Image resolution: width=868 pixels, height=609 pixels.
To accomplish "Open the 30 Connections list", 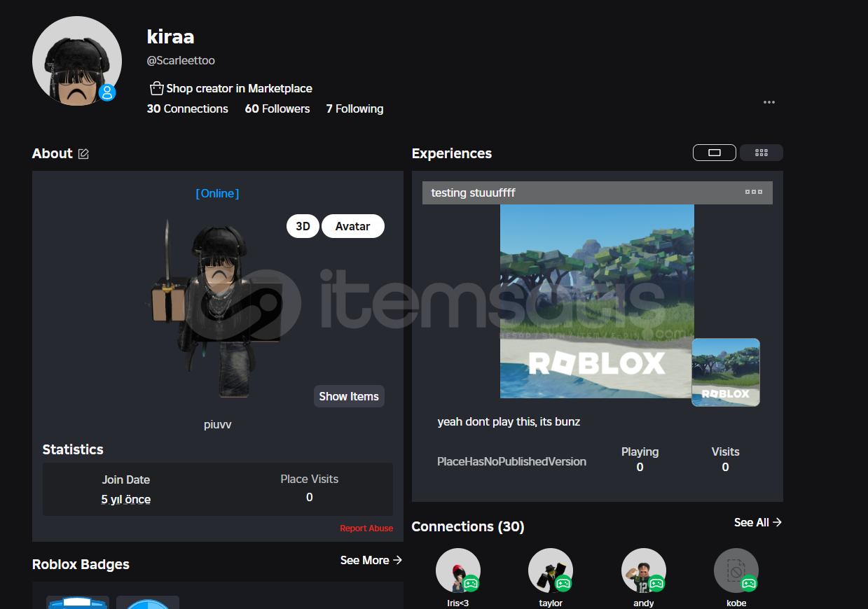I will click(x=187, y=108).
